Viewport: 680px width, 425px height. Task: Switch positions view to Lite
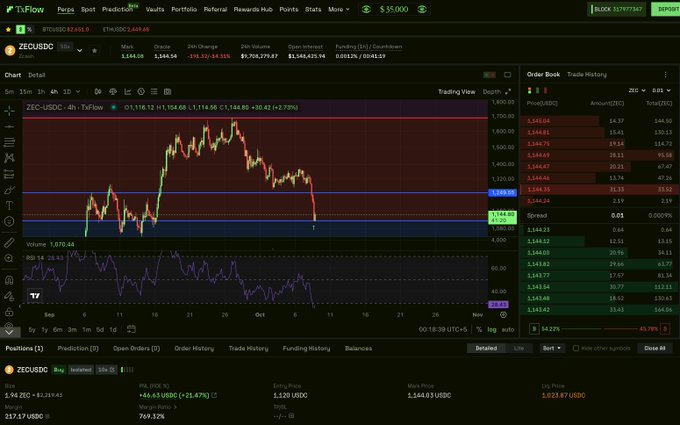pyautogui.click(x=519, y=348)
